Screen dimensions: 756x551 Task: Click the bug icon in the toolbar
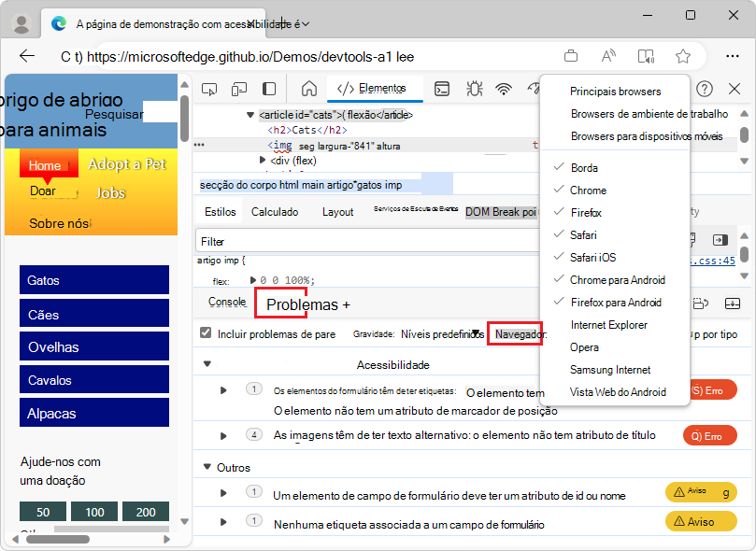pyautogui.click(x=474, y=90)
